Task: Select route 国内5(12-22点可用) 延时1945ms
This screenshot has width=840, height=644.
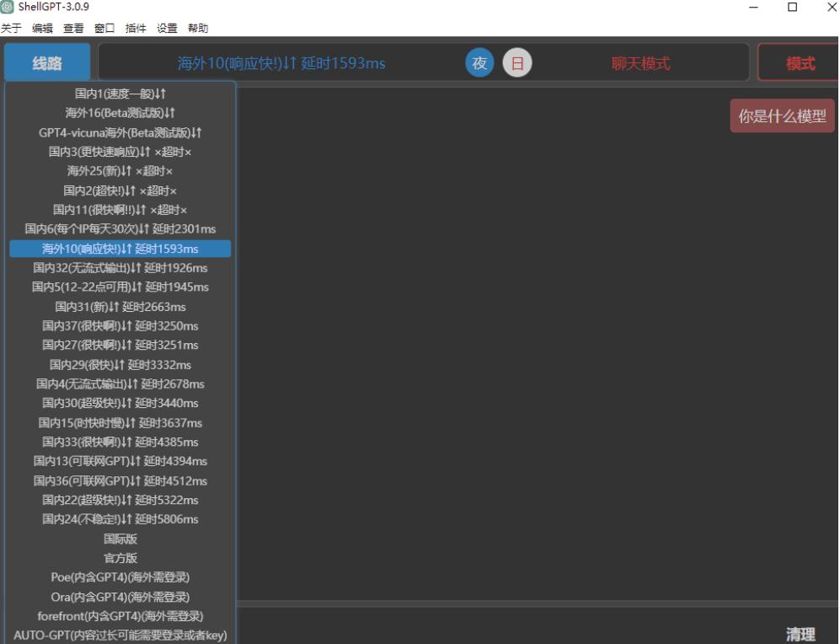Action: click(120, 287)
